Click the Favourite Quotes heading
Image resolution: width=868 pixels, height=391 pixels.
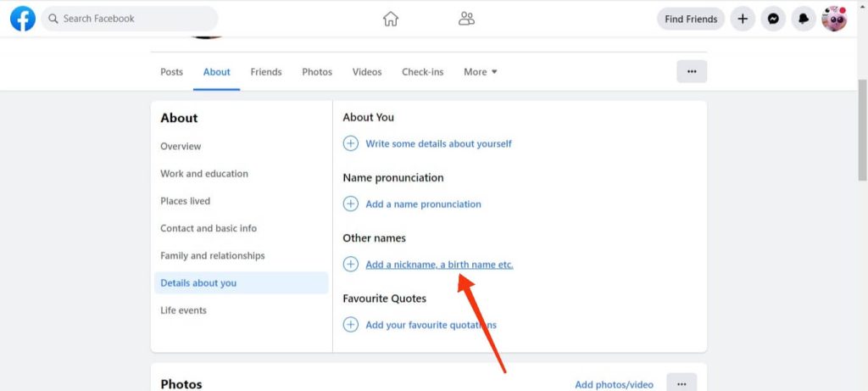[385, 299]
